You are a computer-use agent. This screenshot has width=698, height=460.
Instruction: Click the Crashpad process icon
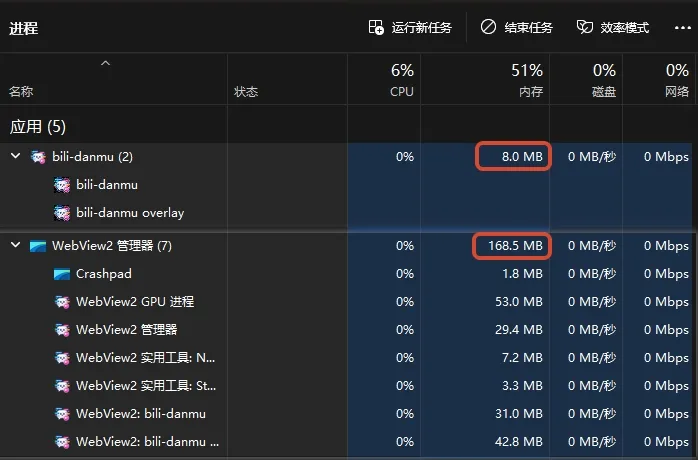tap(62, 274)
